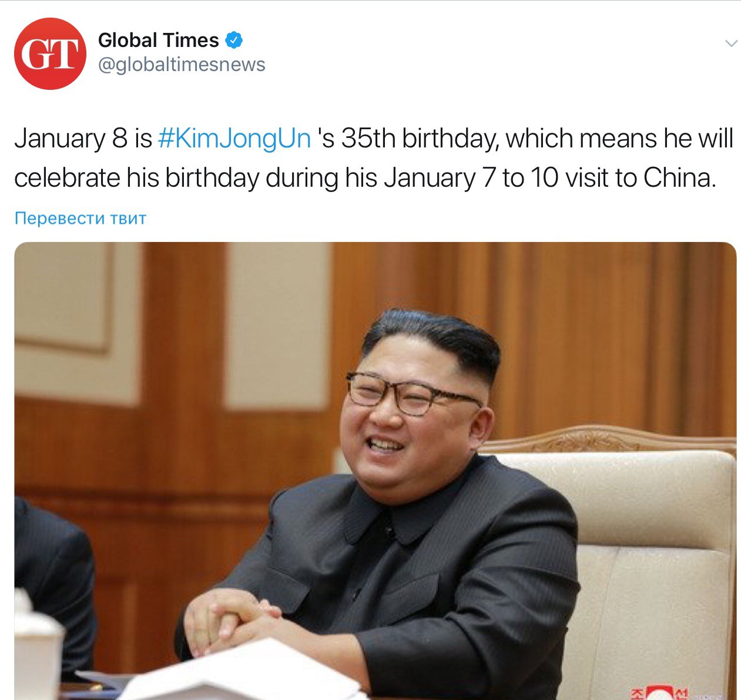
Task: Click the white cup in the photo
Action: pos(38,646)
